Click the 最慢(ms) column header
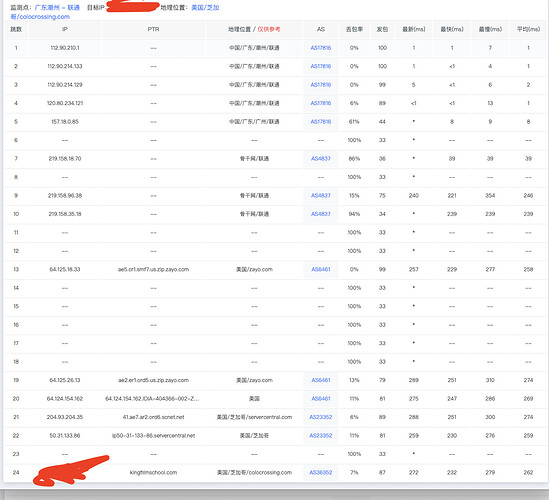The image size is (549, 500). [x=490, y=29]
